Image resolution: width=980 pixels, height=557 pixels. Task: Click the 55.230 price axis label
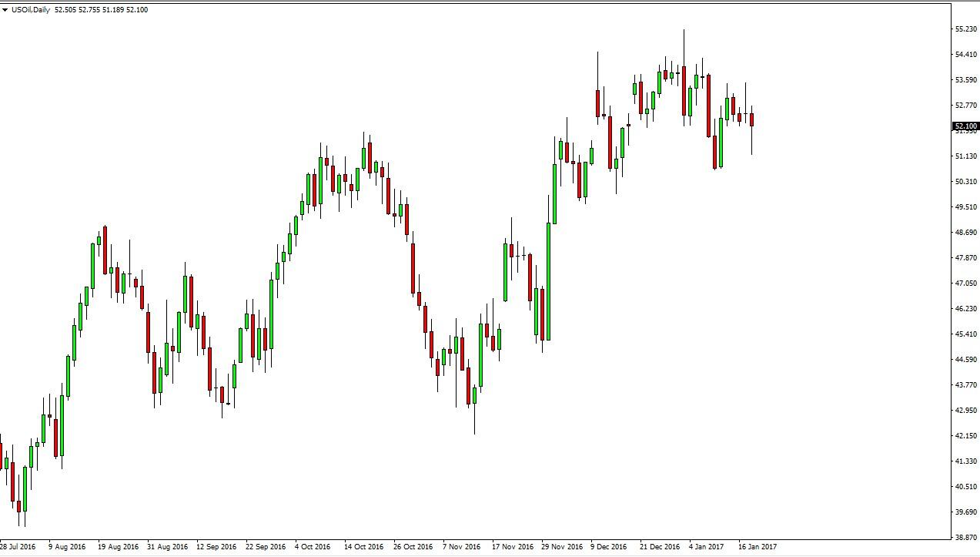965,29
